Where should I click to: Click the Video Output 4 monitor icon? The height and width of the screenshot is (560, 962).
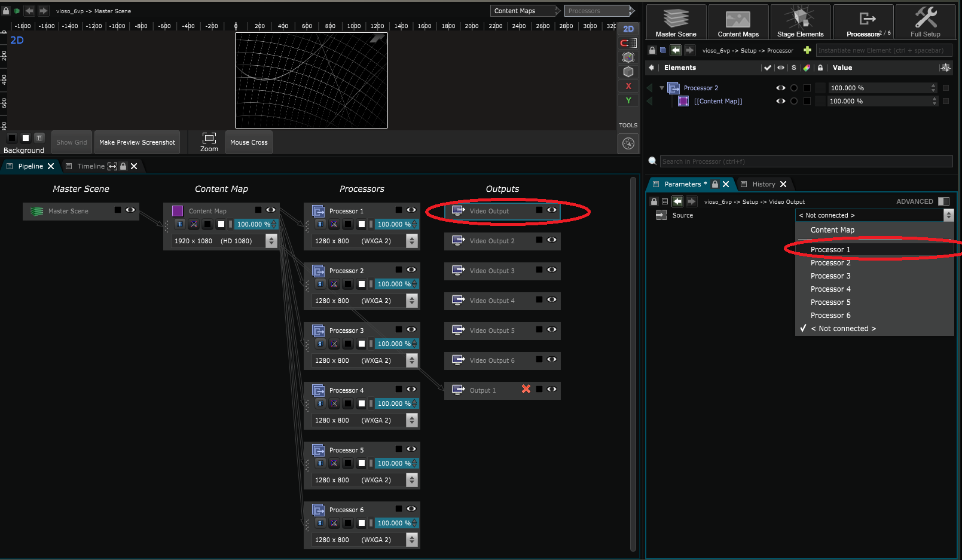[x=459, y=300]
